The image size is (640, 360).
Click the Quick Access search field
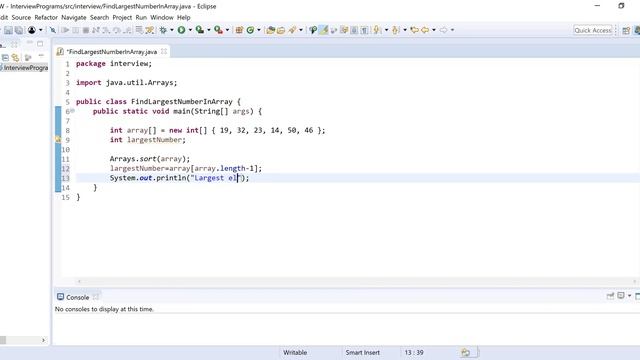click(593, 30)
